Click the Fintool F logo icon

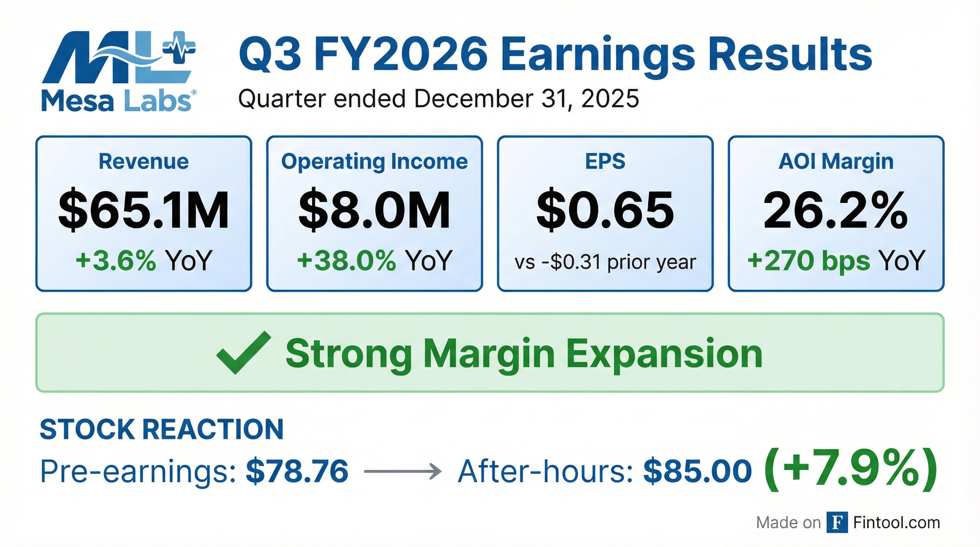(836, 523)
